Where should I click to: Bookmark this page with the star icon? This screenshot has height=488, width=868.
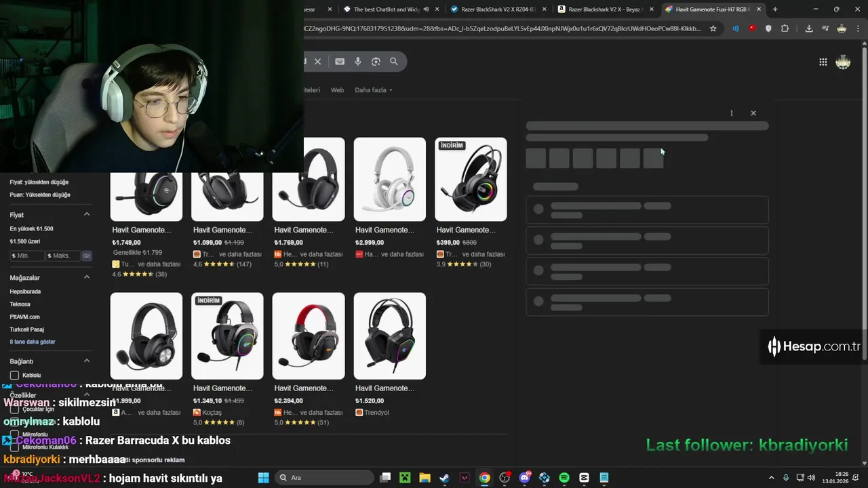tap(713, 28)
